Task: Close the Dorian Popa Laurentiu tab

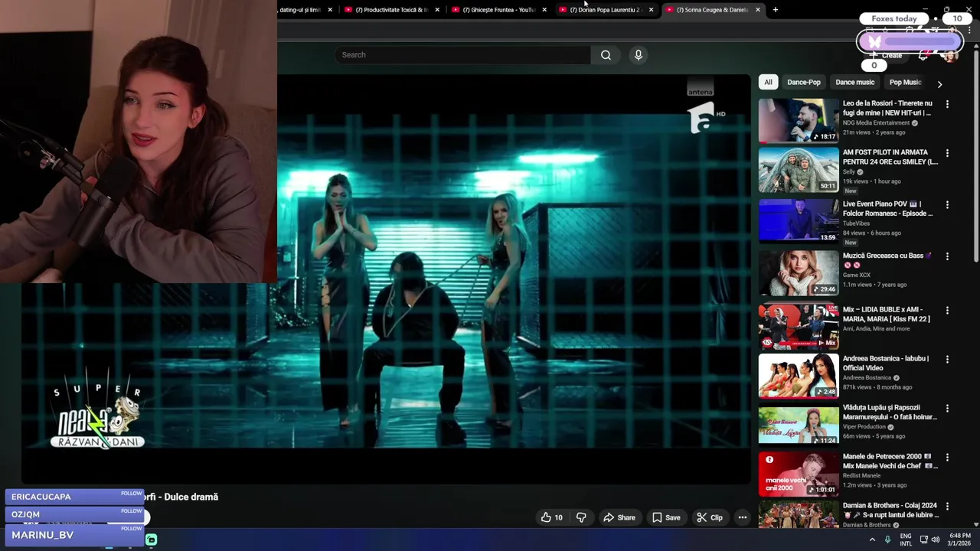Action: pyautogui.click(x=651, y=10)
